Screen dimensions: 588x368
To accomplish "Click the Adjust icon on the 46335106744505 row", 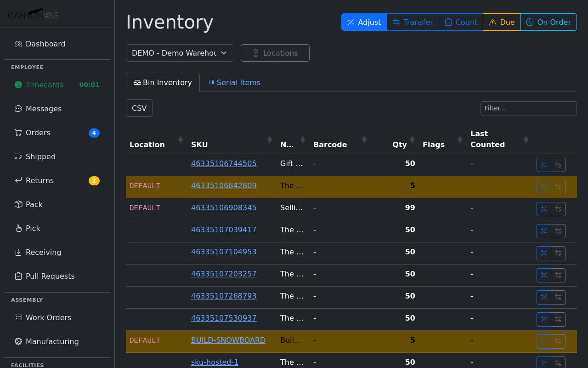I will pos(543,165).
